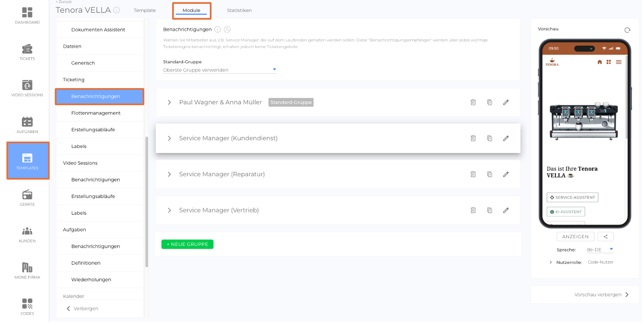644x325 pixels.
Task: Click the green Neue Gruppe button
Action: pos(187,244)
